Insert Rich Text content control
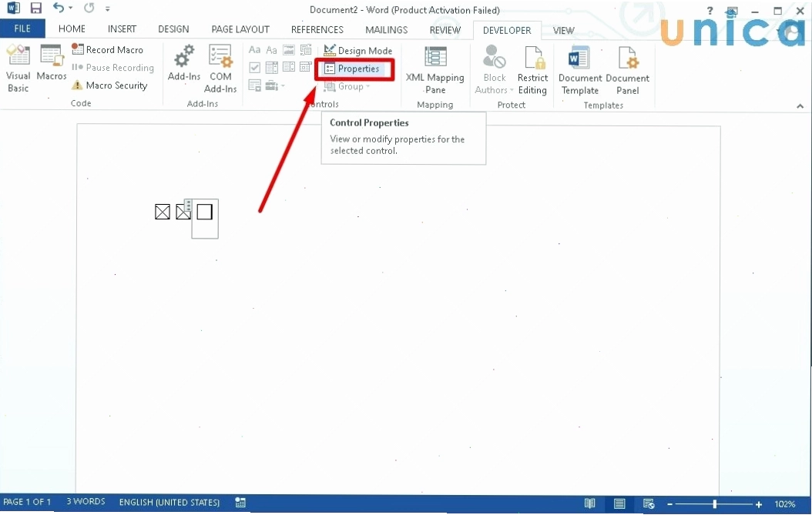812x515 pixels. click(x=254, y=50)
